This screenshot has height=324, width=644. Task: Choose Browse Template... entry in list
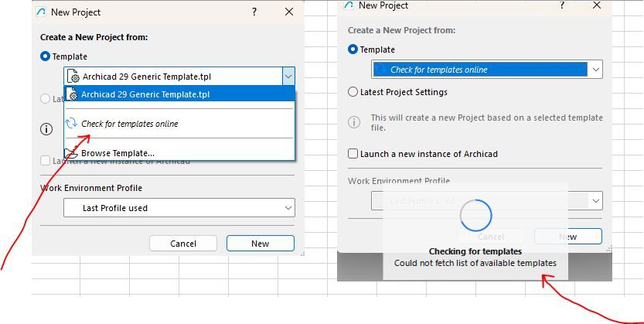coord(179,153)
